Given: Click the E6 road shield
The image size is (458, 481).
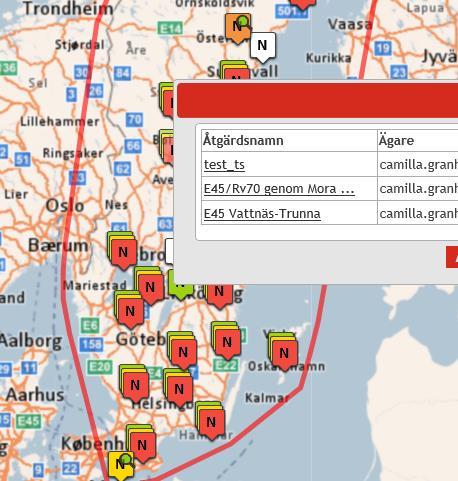Looking at the screenshot, I should coord(90,325).
